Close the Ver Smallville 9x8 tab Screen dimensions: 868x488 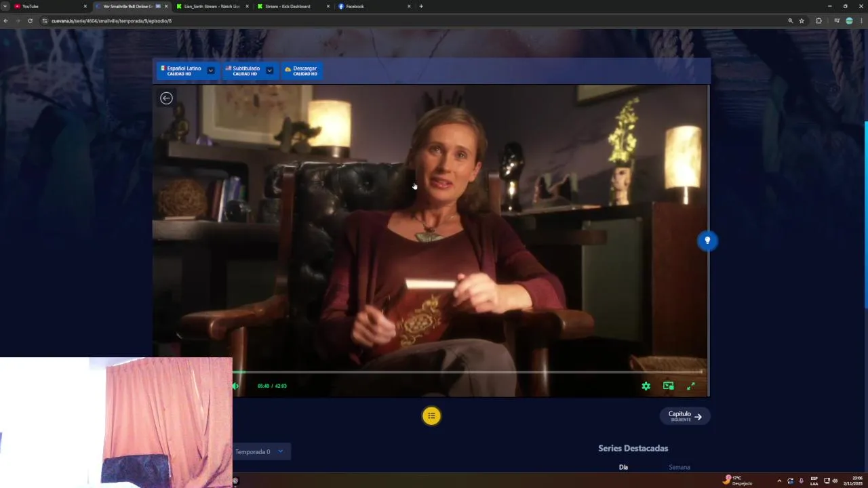tap(166, 6)
